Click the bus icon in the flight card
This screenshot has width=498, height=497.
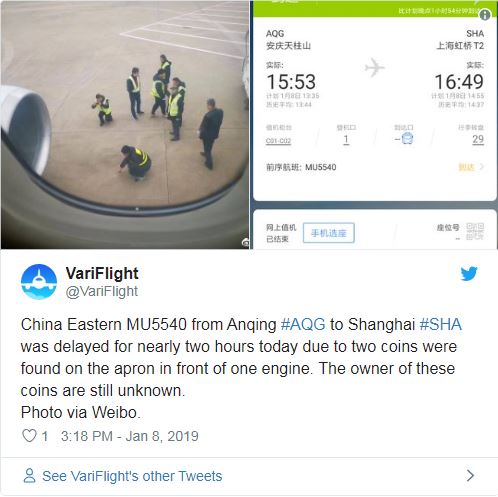click(407, 138)
